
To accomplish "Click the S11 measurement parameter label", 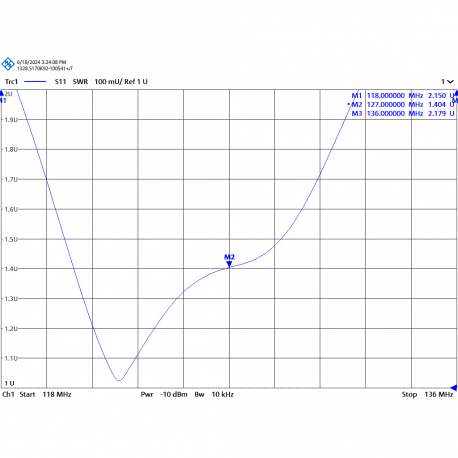I will [x=60, y=82].
